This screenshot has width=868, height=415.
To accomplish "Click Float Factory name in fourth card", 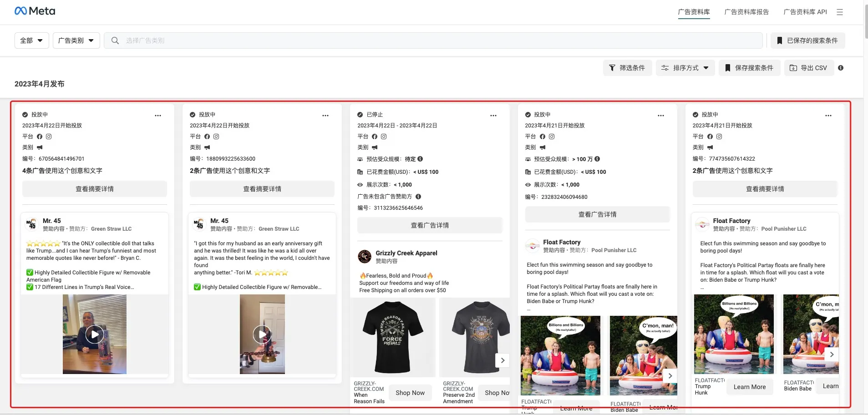I will coord(562,242).
